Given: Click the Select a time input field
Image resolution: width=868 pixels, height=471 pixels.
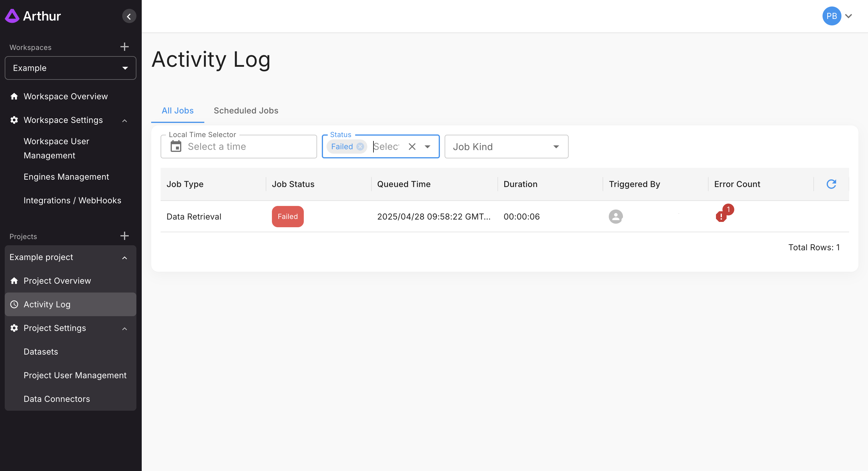Looking at the screenshot, I should [x=249, y=147].
